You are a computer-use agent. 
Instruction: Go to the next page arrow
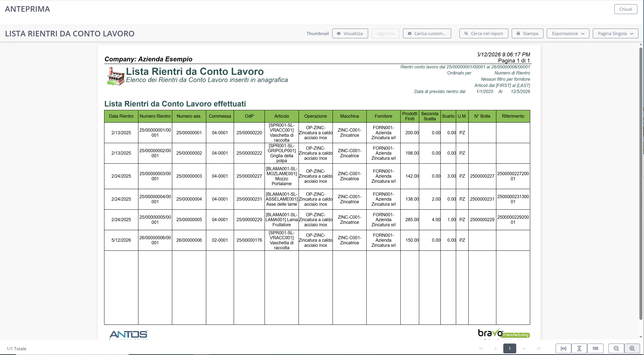[524, 349]
